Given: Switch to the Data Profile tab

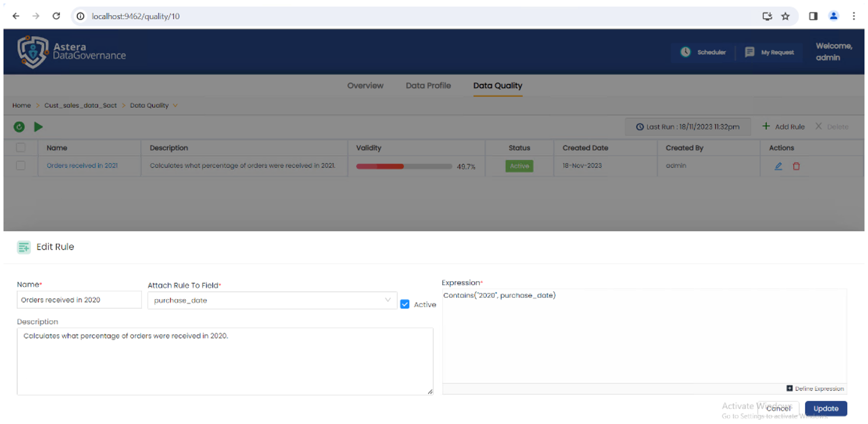Looking at the screenshot, I should 428,86.
